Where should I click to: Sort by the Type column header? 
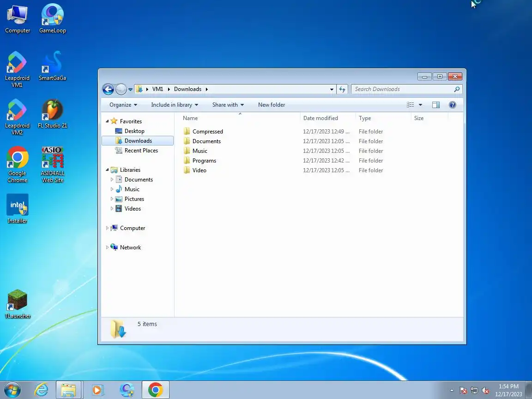click(x=383, y=118)
